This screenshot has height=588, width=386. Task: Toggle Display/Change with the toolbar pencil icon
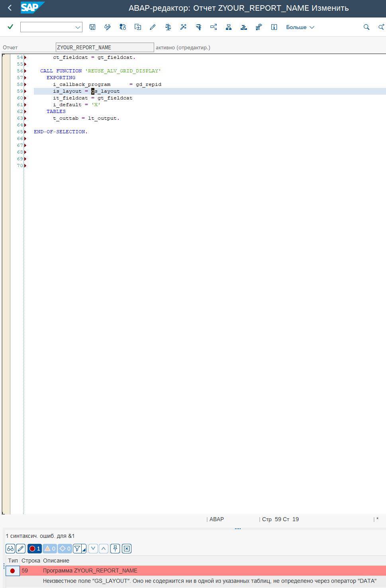(x=153, y=27)
